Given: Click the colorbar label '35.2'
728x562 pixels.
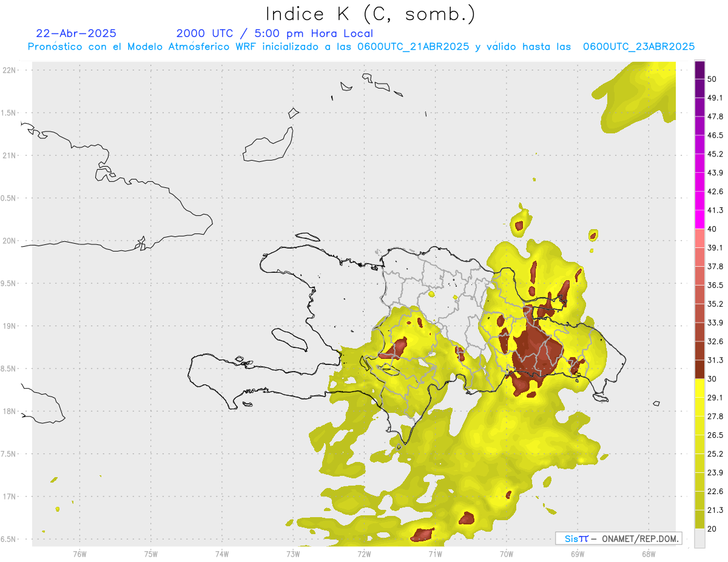Looking at the screenshot, I should pos(715,304).
